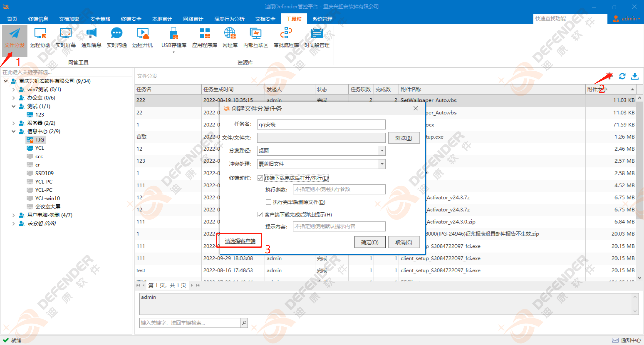Click the 任务名 input field
The height and width of the screenshot is (345, 644).
(x=321, y=125)
